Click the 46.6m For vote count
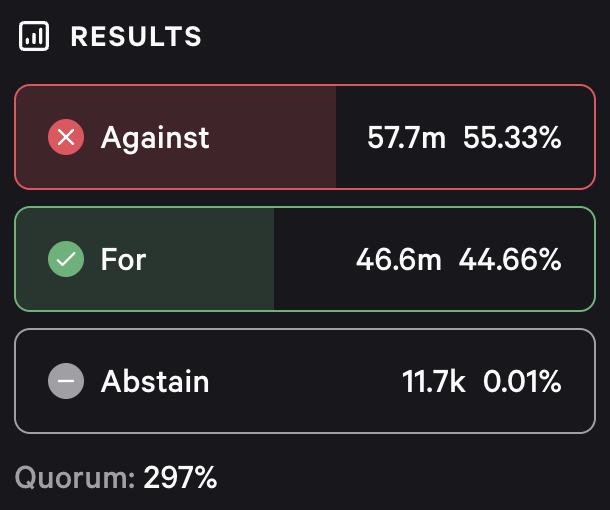Screen dimensions: 610x510 click(x=398, y=260)
